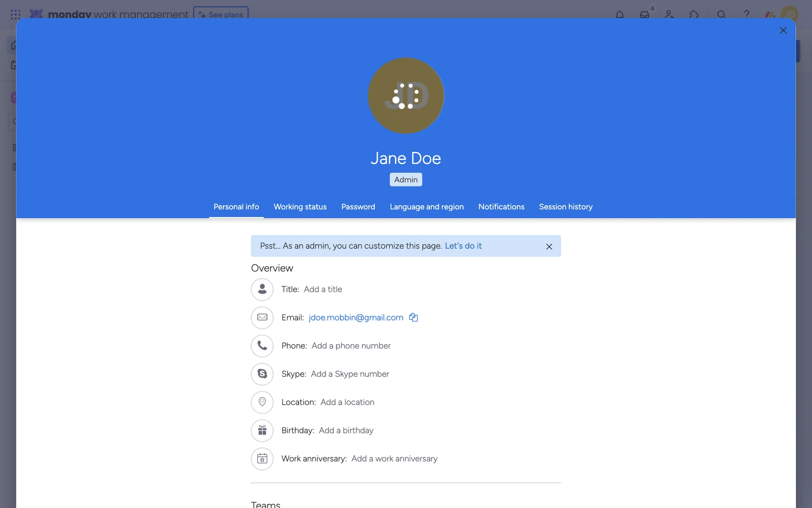
Task: Go to Language and region tab
Action: 426,207
